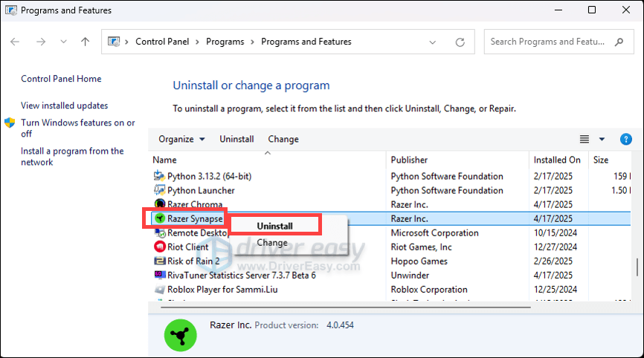Viewport: 644px width, 358px height.
Task: Click the RivaTuner Statistics Server icon
Action: point(159,275)
